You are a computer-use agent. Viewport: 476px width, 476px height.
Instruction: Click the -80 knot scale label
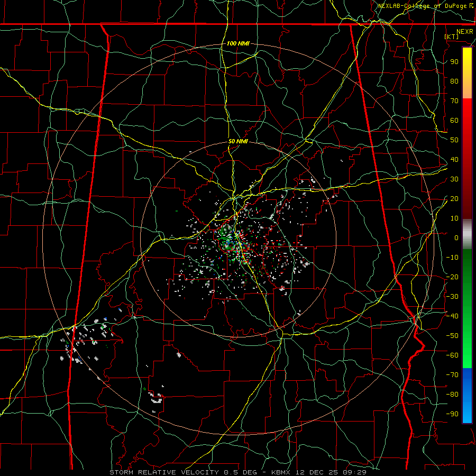pyautogui.click(x=452, y=395)
